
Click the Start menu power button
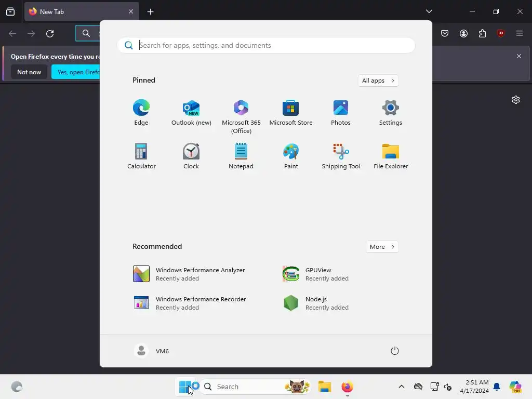pos(395,351)
